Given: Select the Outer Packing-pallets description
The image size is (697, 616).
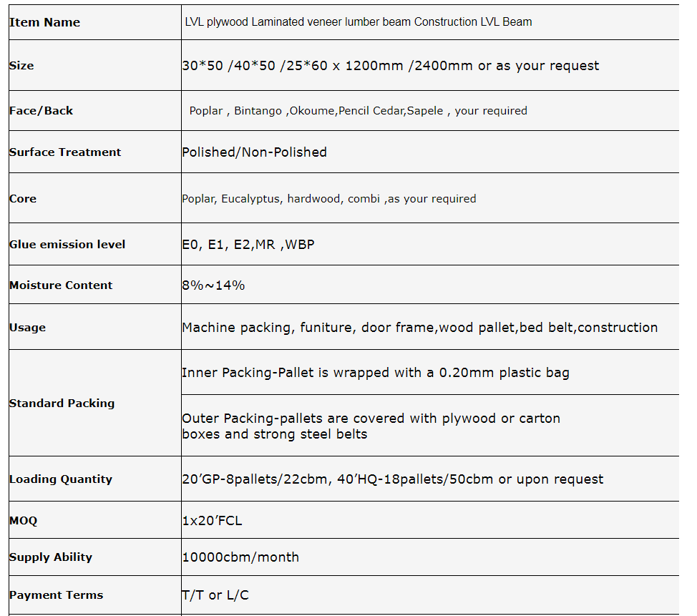Looking at the screenshot, I should point(371,426).
